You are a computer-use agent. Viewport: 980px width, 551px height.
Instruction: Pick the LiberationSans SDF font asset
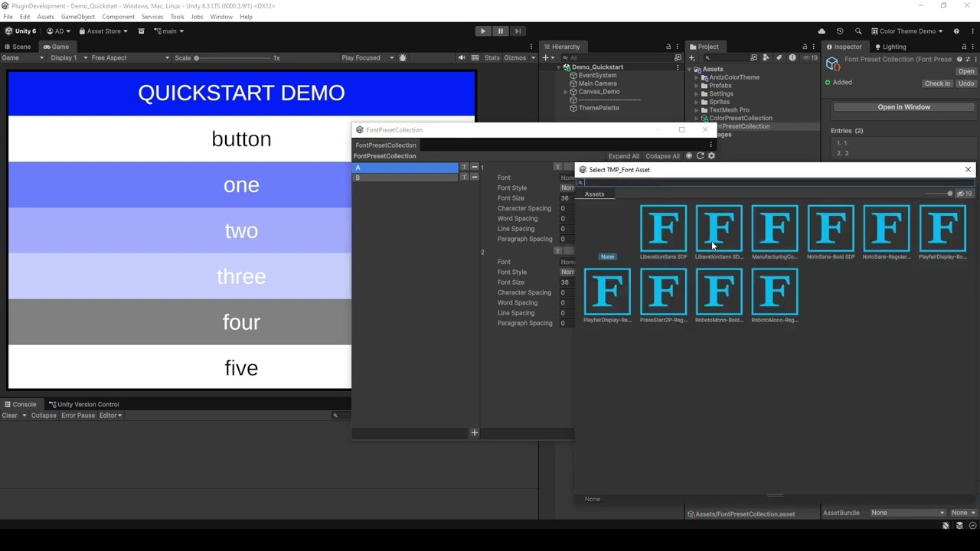[663, 233]
